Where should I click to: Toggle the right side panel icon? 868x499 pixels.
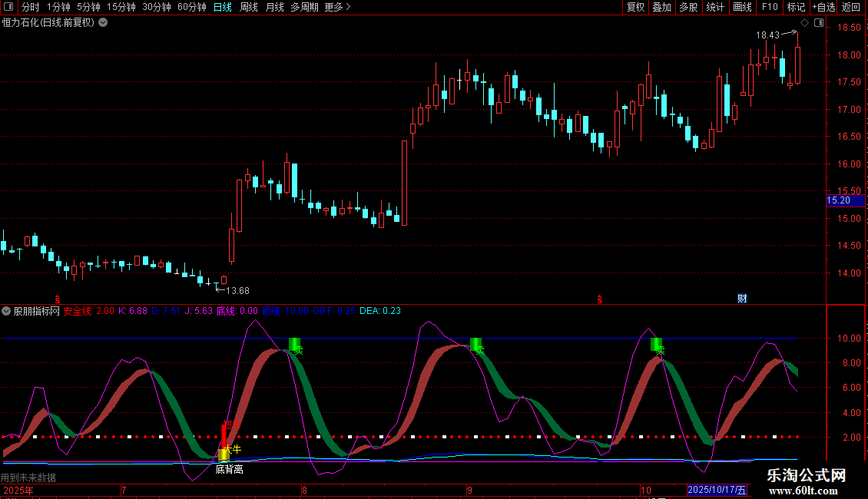[819, 23]
